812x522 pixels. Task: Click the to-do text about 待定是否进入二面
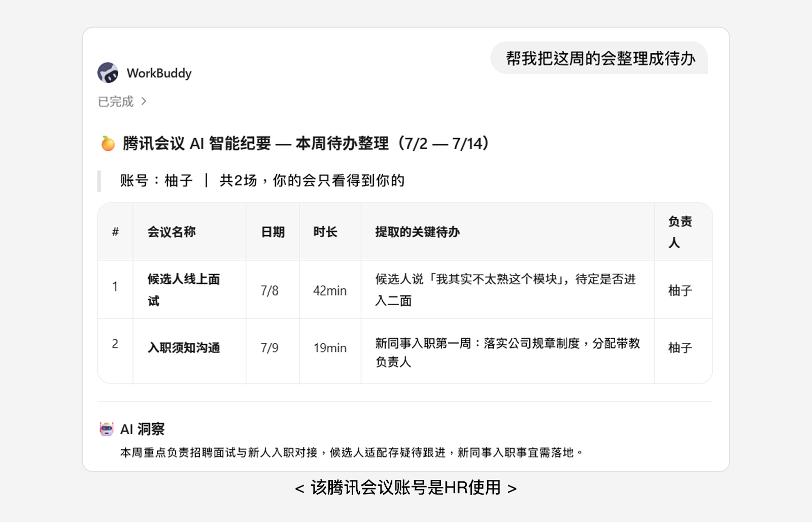[x=505, y=290]
